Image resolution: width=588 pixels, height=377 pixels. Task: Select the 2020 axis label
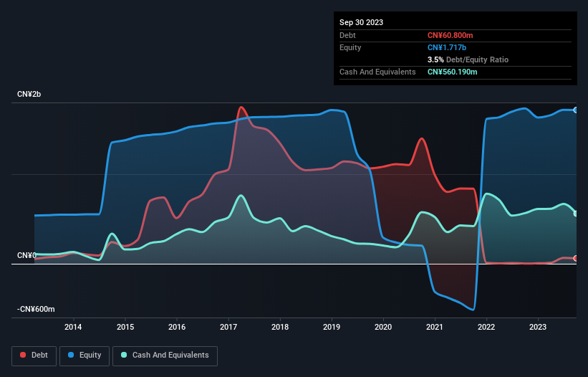(x=383, y=327)
